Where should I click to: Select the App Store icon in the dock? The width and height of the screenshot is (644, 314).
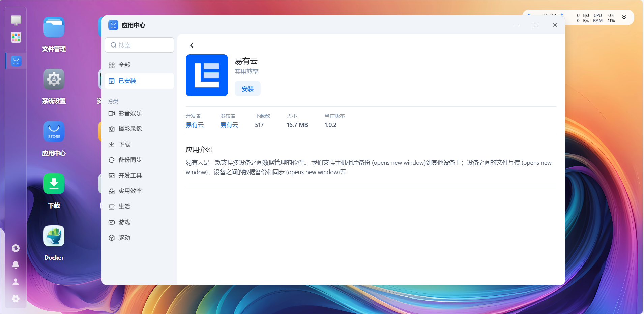click(16, 61)
